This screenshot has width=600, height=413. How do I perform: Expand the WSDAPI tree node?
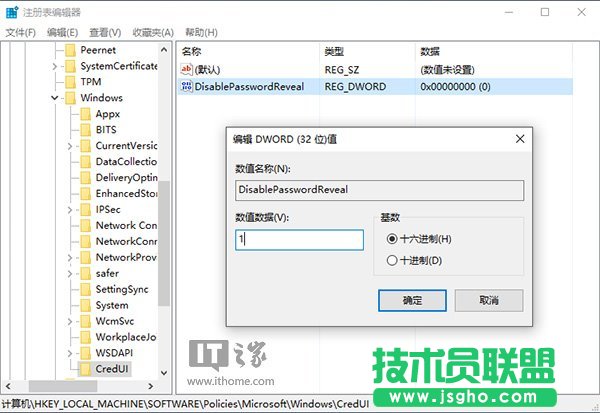tap(70, 353)
